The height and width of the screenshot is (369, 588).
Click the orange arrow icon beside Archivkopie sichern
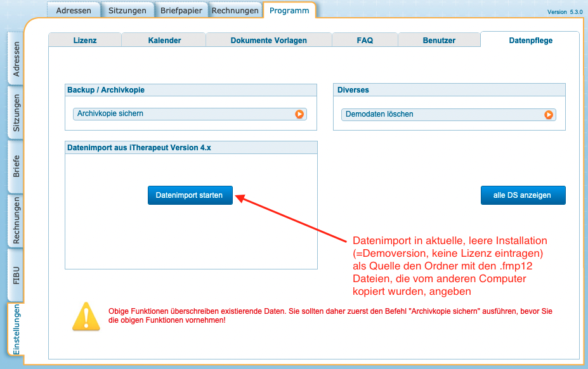coord(299,114)
